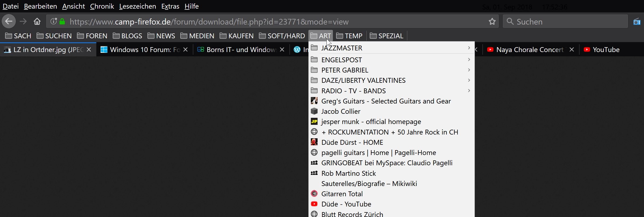
Task: Switch to the Borns IT- und Windows tab
Action: point(241,50)
